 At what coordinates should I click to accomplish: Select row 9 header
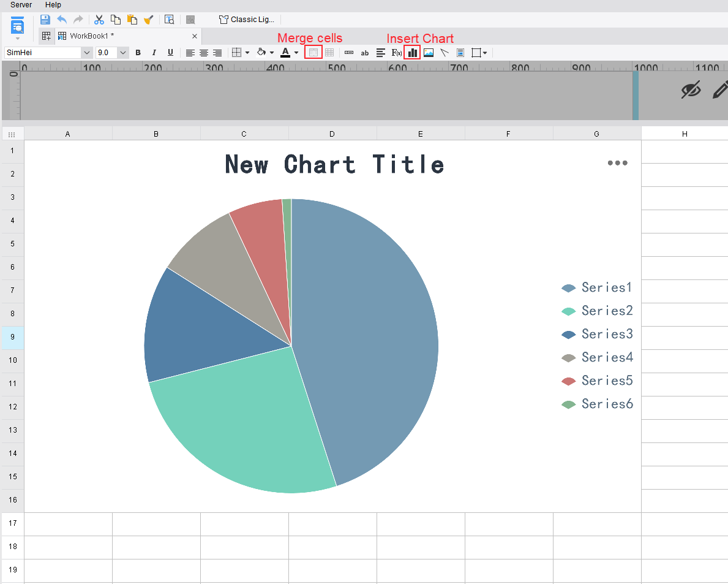pyautogui.click(x=12, y=337)
